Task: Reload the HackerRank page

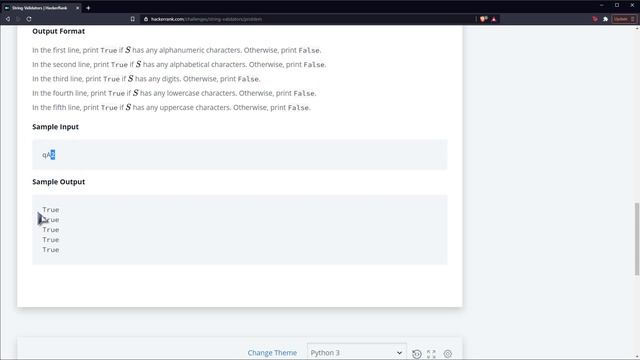Action: pyautogui.click(x=29, y=19)
